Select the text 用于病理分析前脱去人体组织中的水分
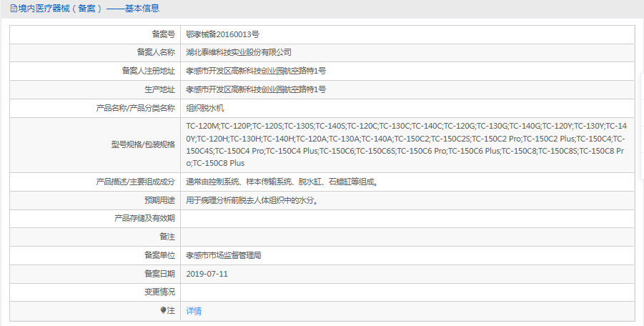The image size is (644, 326). (252, 200)
